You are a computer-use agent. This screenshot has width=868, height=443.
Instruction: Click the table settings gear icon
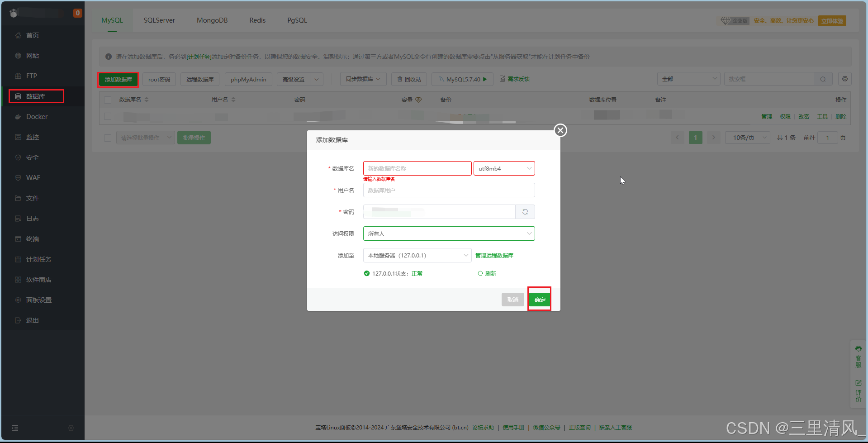[844, 79]
